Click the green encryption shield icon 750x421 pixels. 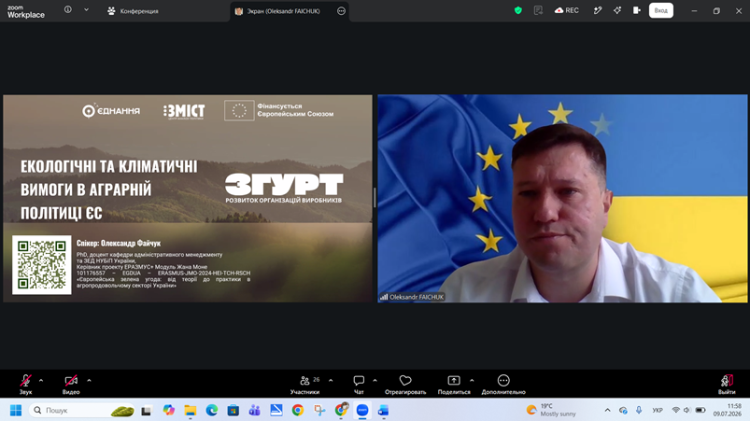pyautogui.click(x=518, y=11)
